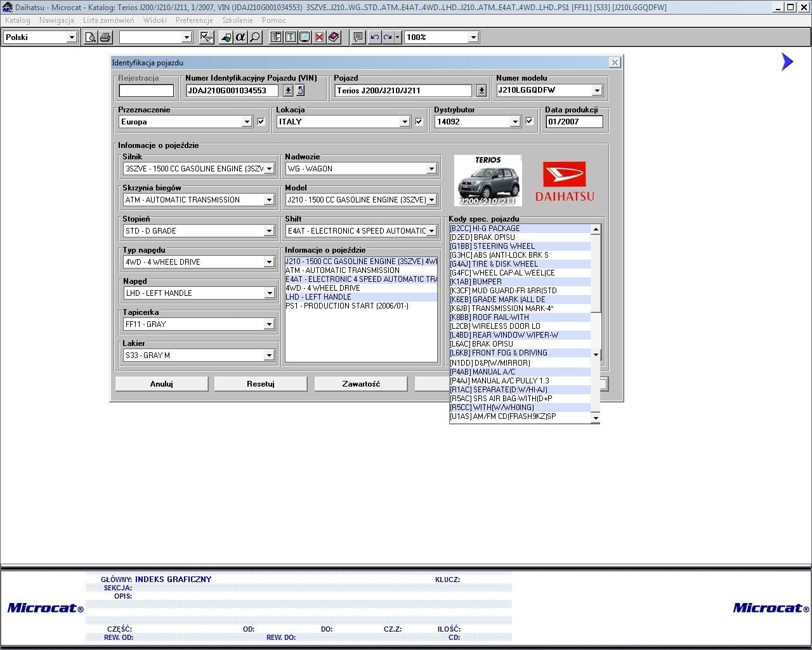Click the Anuluj button
This screenshot has width=812, height=650.
click(x=162, y=384)
